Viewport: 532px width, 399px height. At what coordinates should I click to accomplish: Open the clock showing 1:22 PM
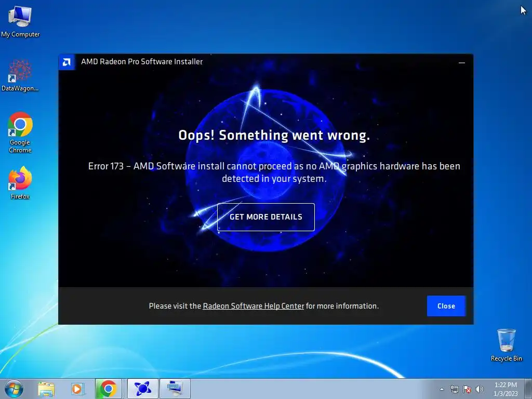click(x=506, y=389)
